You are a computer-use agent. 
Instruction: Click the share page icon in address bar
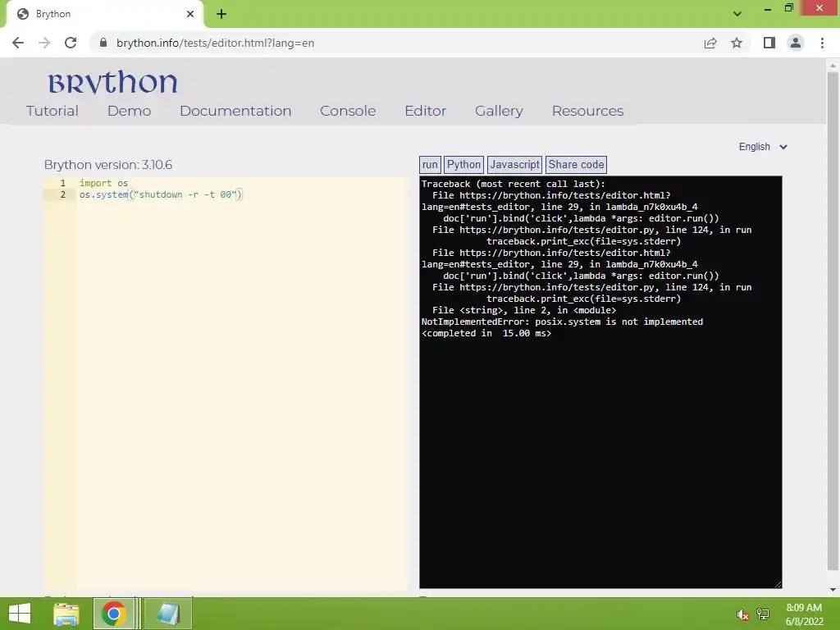[710, 43]
